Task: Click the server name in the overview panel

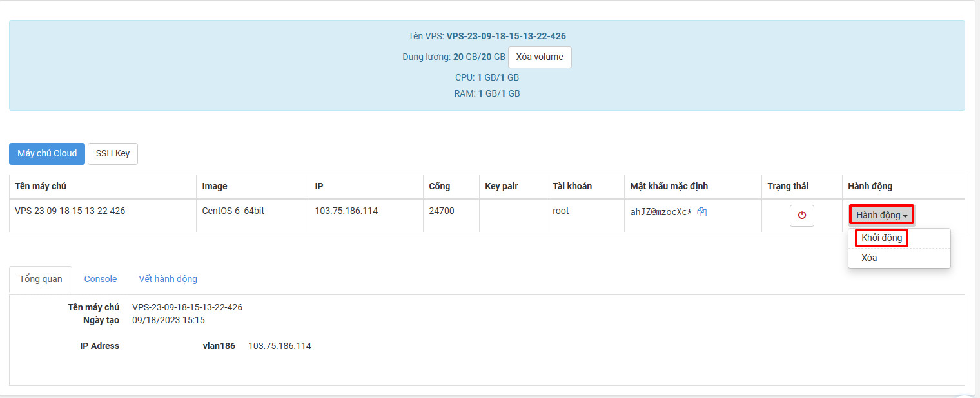Action: coord(188,307)
